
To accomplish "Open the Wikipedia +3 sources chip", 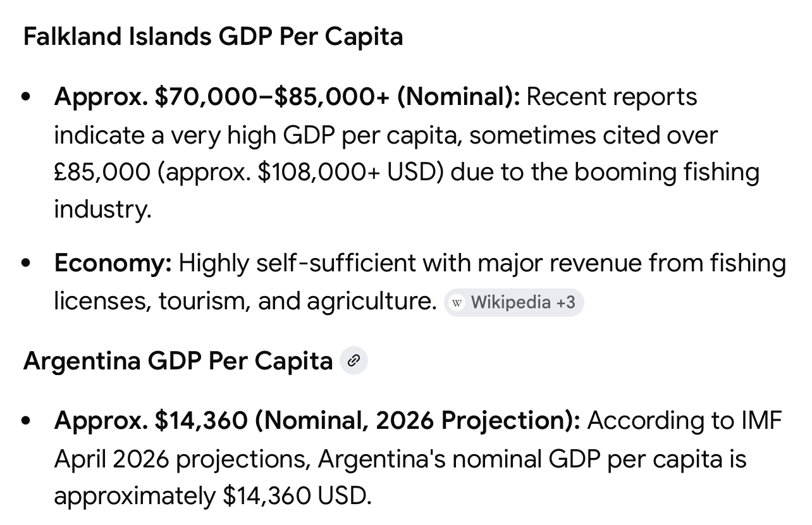I will coord(514,302).
